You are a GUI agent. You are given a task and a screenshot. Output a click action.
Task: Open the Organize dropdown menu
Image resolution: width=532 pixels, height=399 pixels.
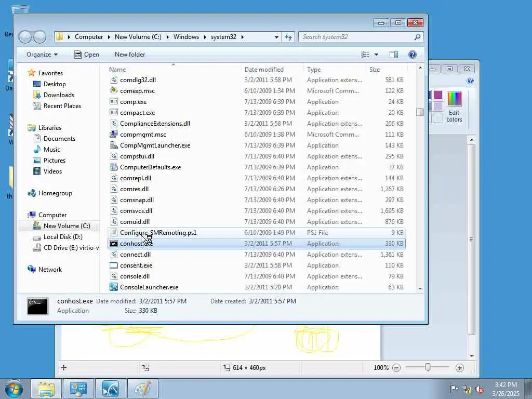(x=42, y=55)
